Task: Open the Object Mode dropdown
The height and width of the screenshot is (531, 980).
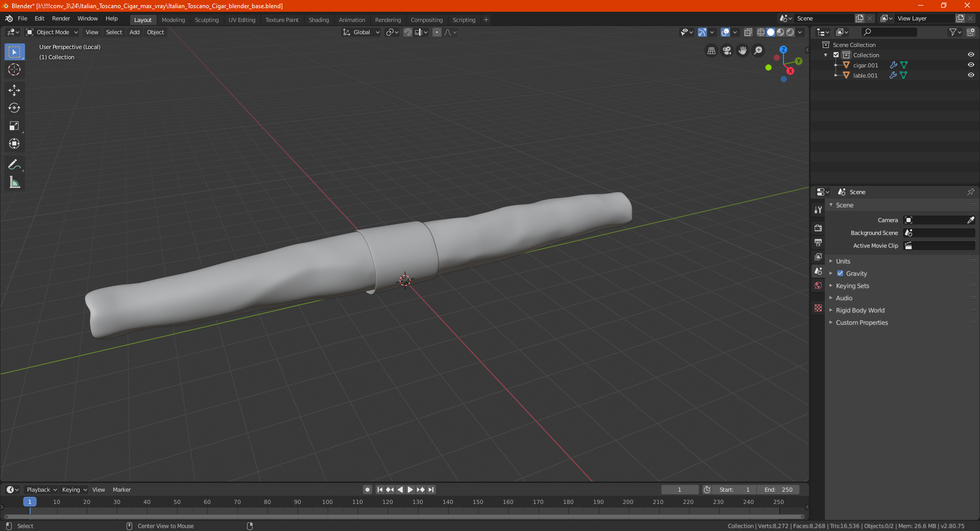Action: [52, 32]
